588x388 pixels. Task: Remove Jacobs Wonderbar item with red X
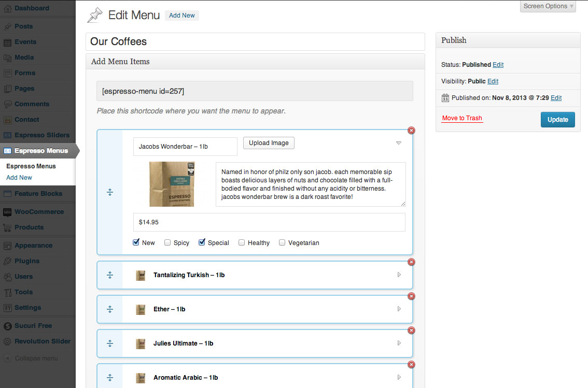pyautogui.click(x=411, y=131)
